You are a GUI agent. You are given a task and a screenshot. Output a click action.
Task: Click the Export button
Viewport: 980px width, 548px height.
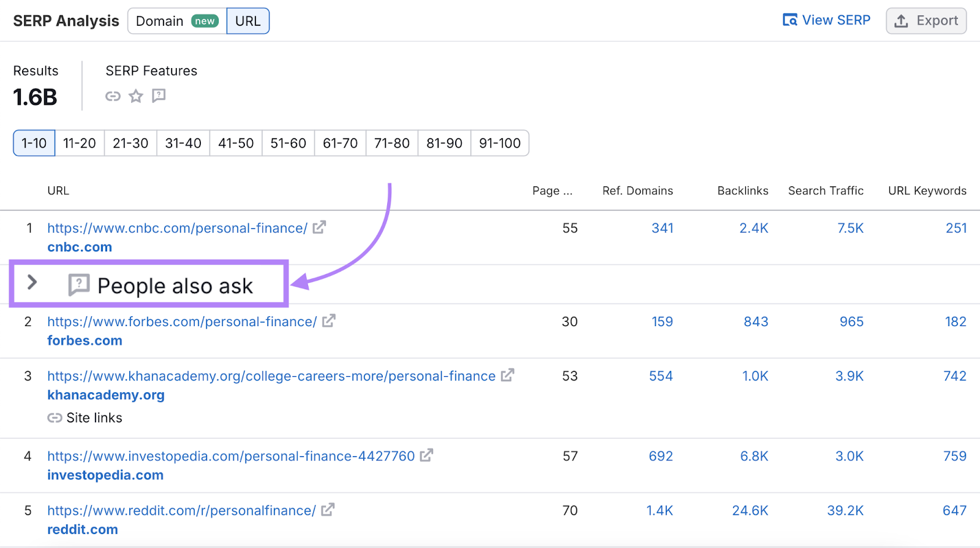[x=925, y=21]
